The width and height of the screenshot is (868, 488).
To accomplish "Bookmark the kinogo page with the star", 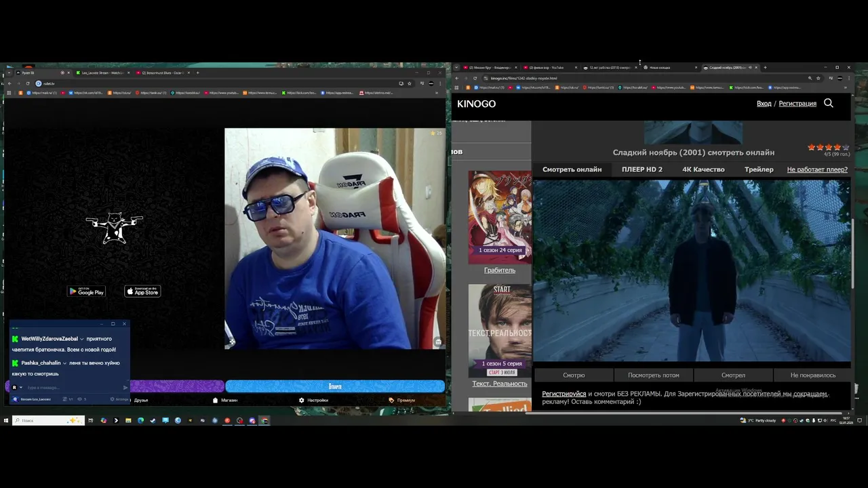I will point(818,78).
